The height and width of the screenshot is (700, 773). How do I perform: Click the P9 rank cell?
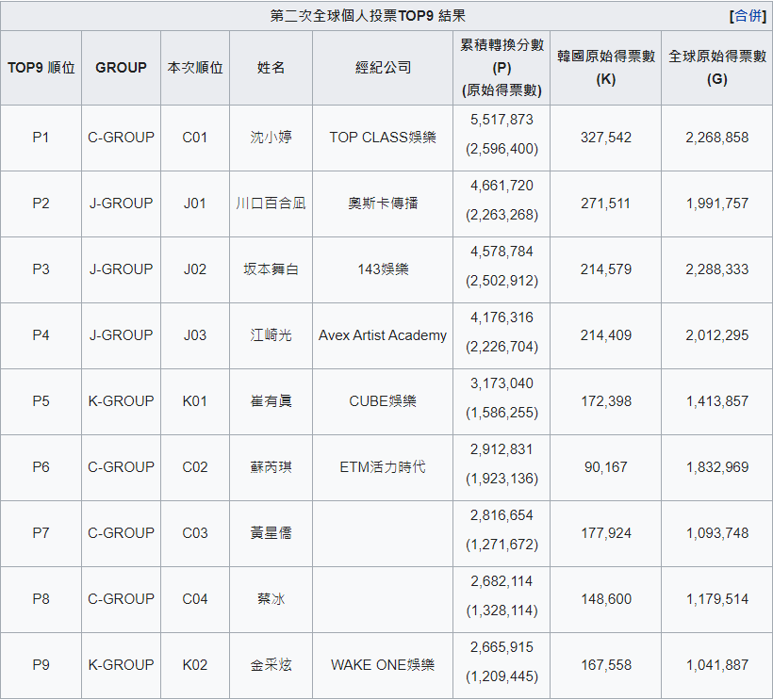(x=41, y=665)
